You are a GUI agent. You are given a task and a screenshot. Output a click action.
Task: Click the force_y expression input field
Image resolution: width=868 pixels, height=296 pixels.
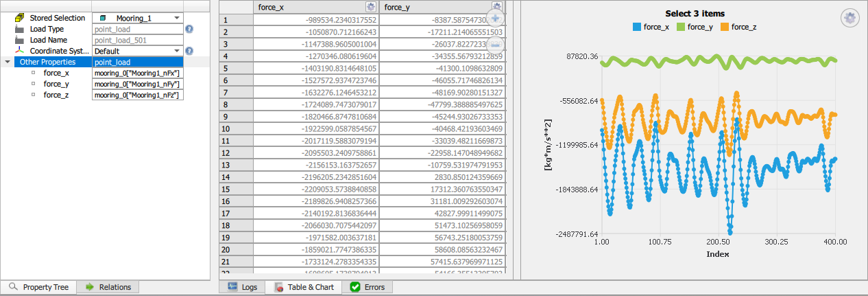tap(137, 84)
